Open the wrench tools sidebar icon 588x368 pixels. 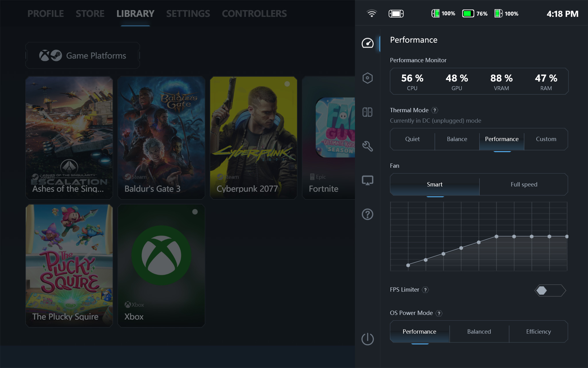point(367,146)
